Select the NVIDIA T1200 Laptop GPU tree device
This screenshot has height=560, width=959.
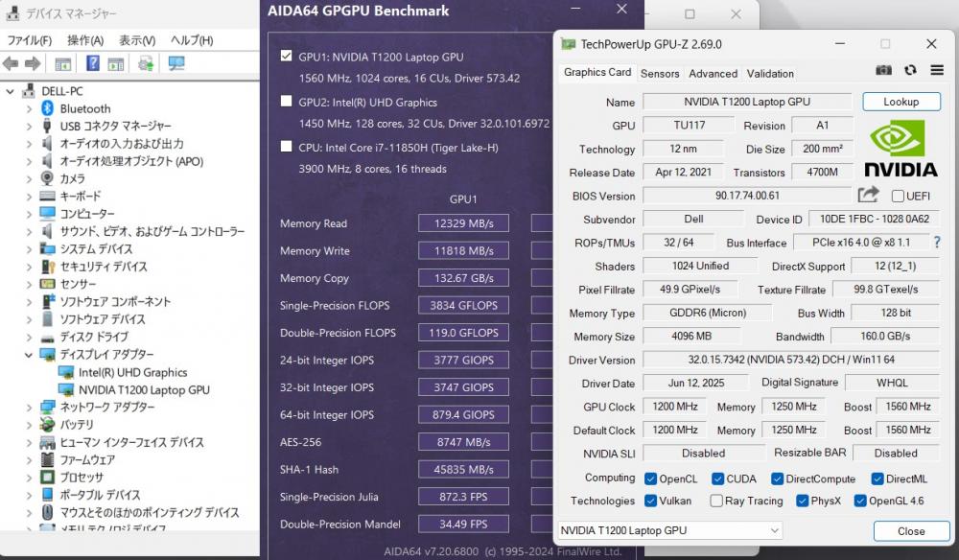(144, 389)
